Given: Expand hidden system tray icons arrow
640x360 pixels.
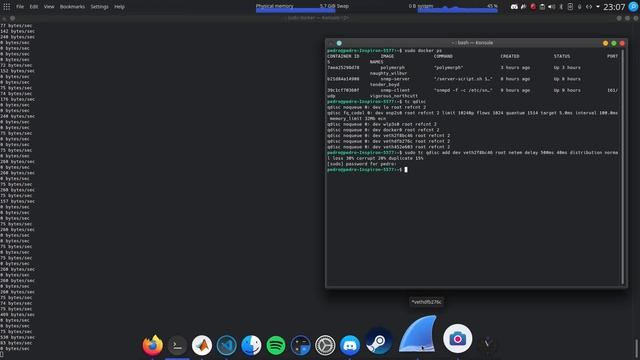Looking at the screenshot, I should (598, 7).
